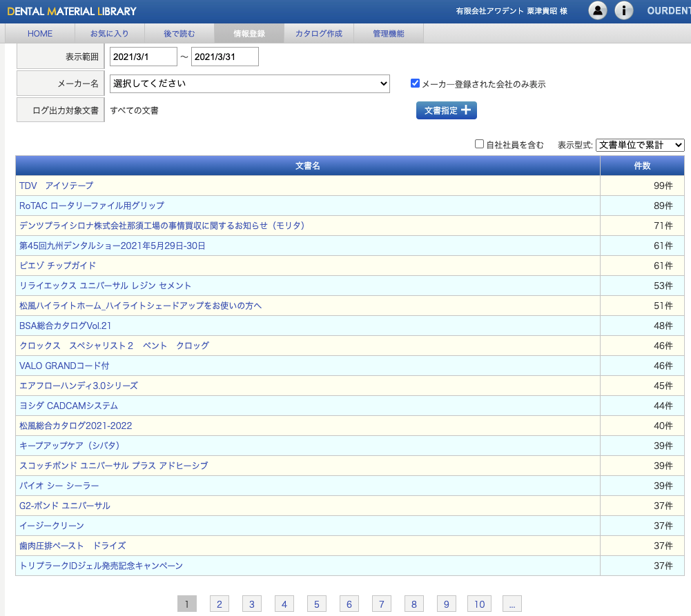Open the 表示型式 dropdown
The width and height of the screenshot is (691, 616).
(x=640, y=145)
